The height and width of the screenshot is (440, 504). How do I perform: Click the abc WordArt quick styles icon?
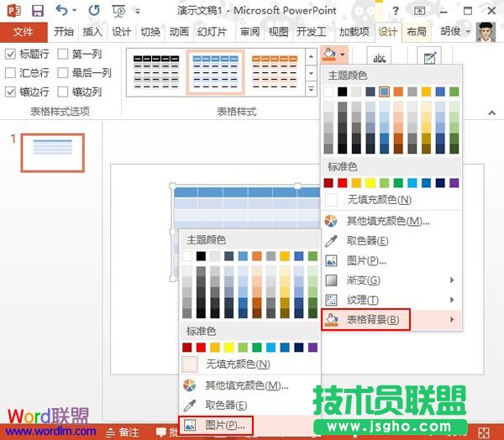(380, 58)
